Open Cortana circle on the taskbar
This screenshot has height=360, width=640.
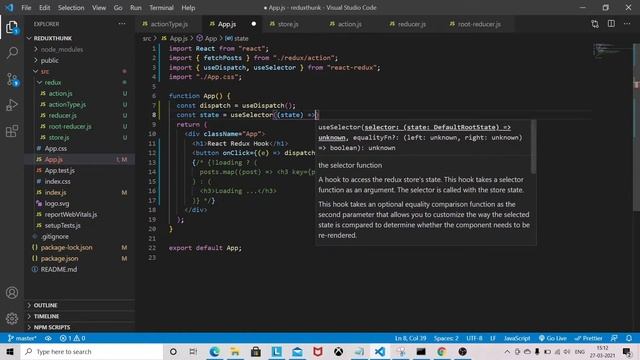(x=173, y=351)
